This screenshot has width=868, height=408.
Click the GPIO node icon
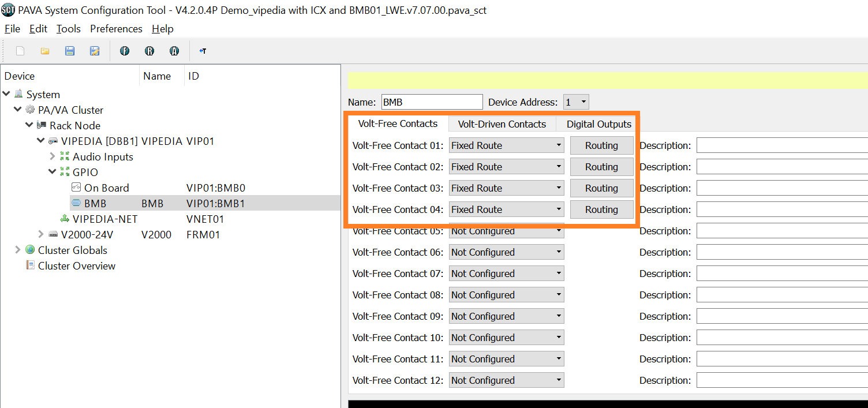click(65, 172)
